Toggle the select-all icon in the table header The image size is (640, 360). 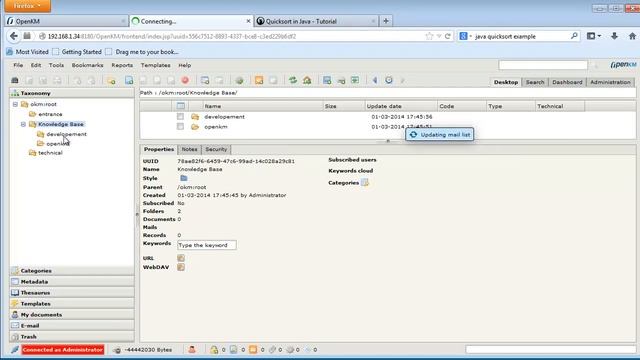[180, 106]
